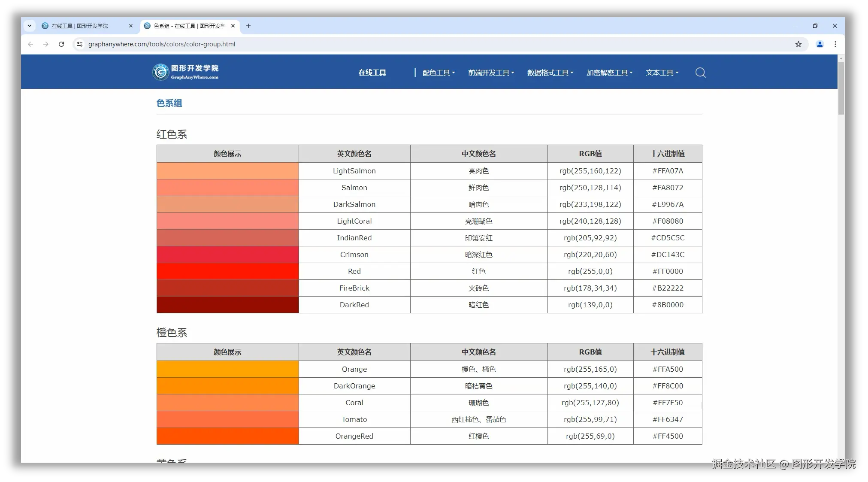Expand the 配色工具 dropdown menu
This screenshot has height=482, width=868.
(439, 73)
